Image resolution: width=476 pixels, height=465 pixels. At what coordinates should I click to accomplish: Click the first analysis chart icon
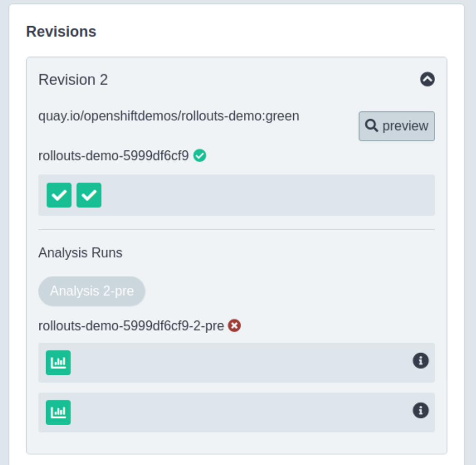pyautogui.click(x=58, y=363)
